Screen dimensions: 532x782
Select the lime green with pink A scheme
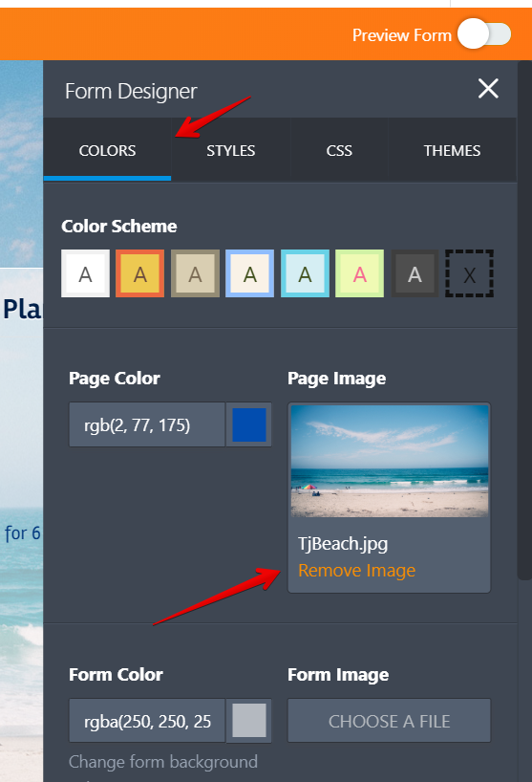coord(360,273)
